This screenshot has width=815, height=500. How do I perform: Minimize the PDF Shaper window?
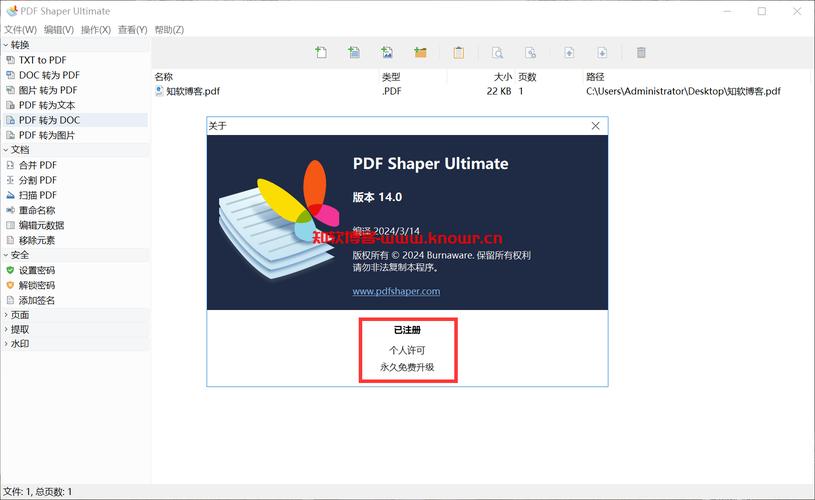point(727,11)
